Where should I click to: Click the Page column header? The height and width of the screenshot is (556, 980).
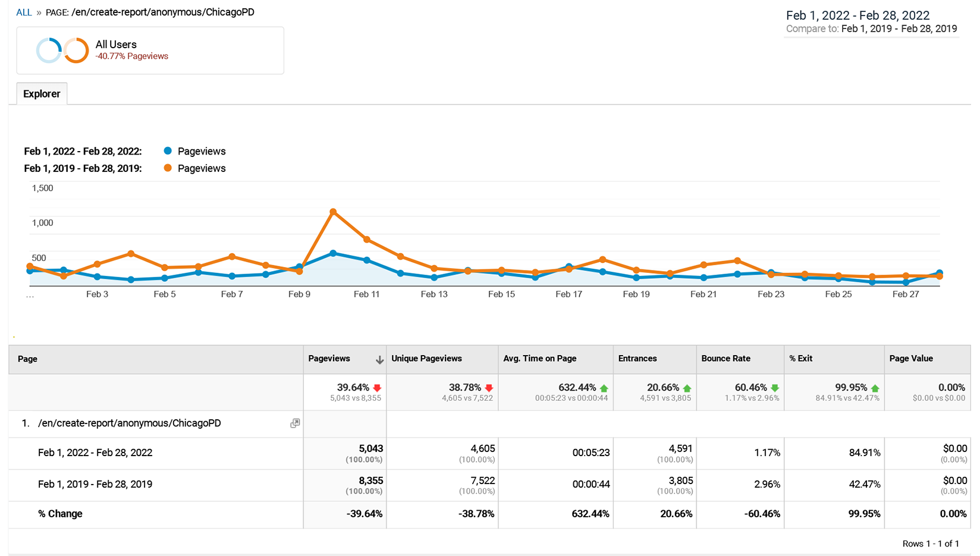(156, 359)
